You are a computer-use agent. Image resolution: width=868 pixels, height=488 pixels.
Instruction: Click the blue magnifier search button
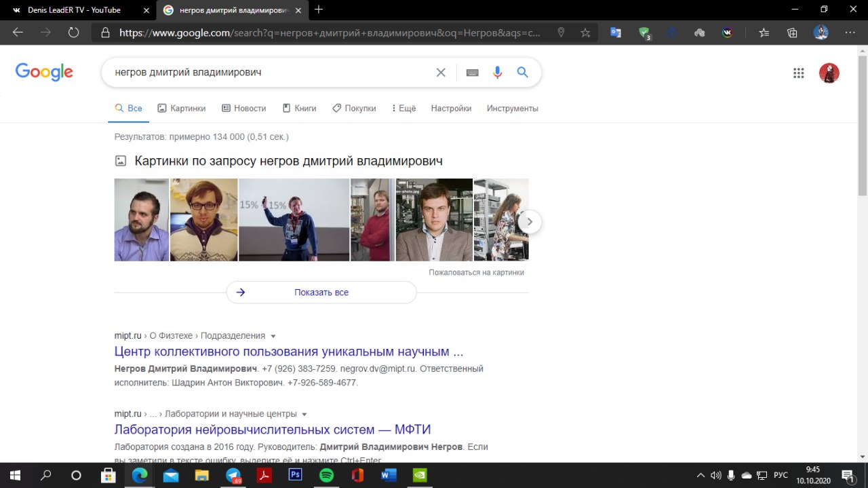click(x=523, y=73)
